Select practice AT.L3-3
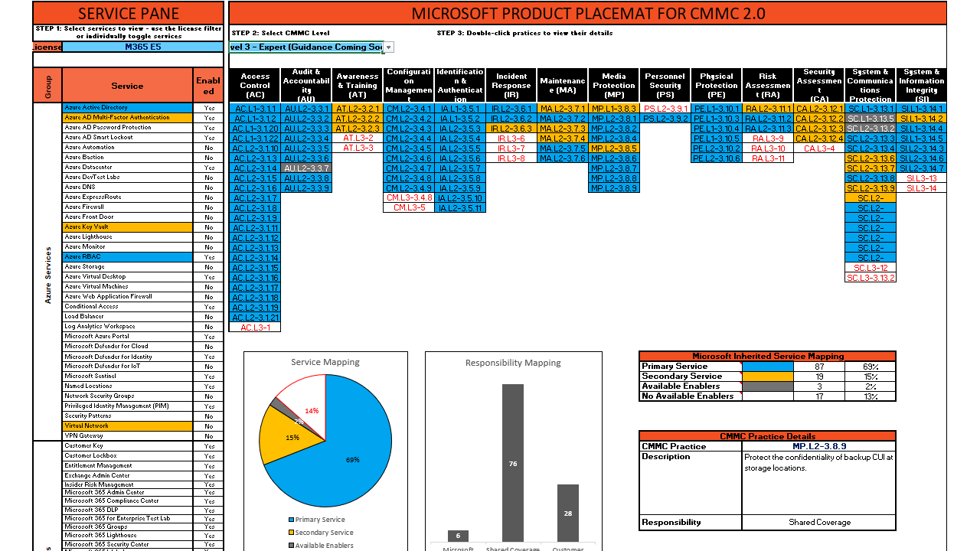This screenshot has width=980, height=551. coord(358,148)
